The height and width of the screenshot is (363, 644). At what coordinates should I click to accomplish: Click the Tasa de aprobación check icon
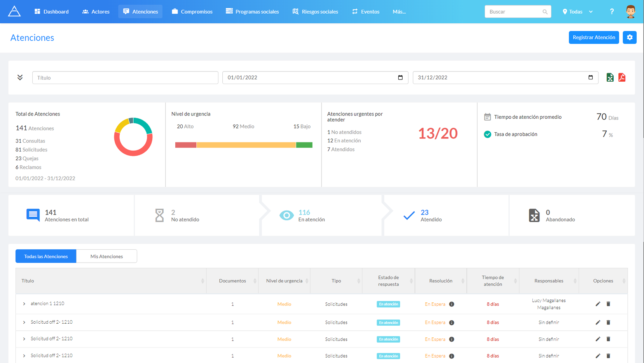coord(487,134)
